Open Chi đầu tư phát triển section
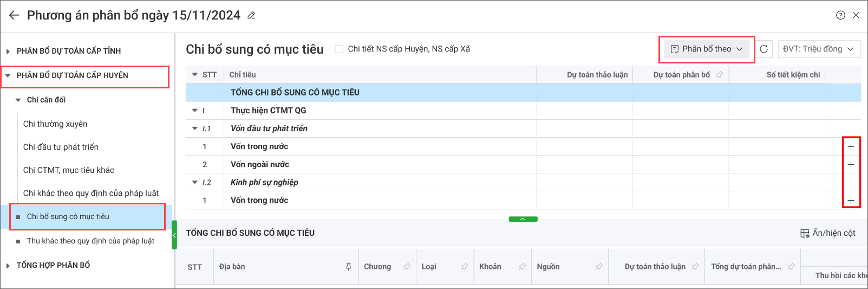 [61, 147]
